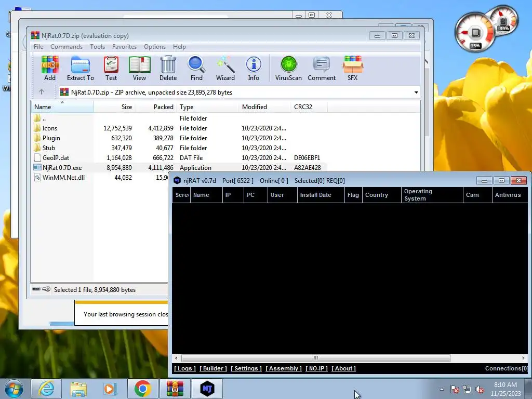Click Country column header in njRAT
This screenshot has height=399, width=532.
381,195
